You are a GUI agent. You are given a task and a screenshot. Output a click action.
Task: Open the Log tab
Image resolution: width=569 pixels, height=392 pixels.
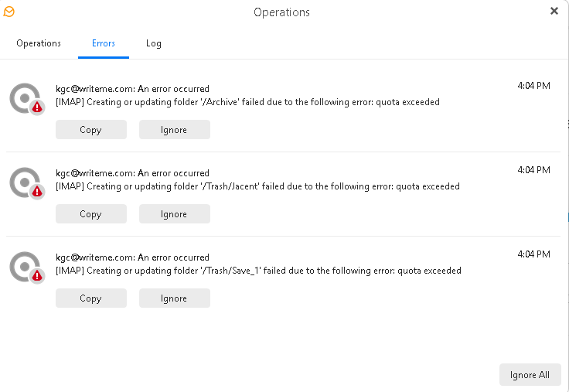(154, 43)
